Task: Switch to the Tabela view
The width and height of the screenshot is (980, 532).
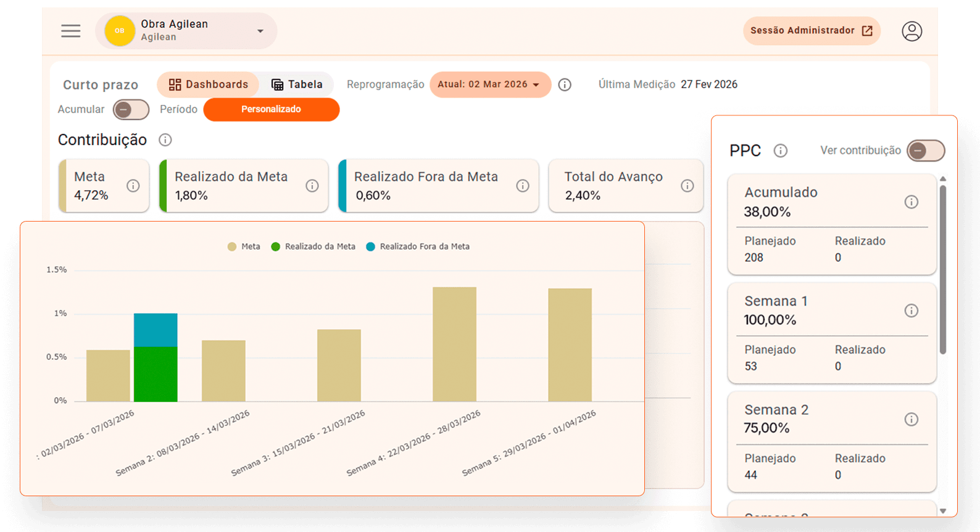Action: [x=297, y=85]
